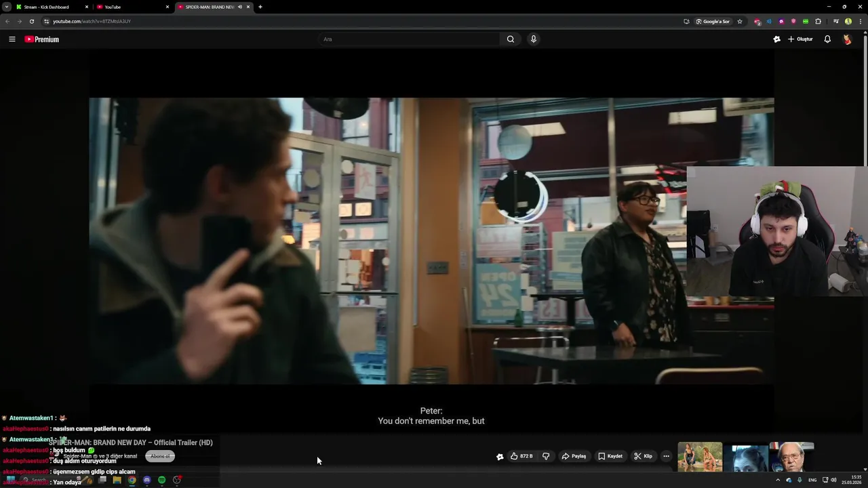
Task: Click the search magnifier button
Action: (511, 39)
